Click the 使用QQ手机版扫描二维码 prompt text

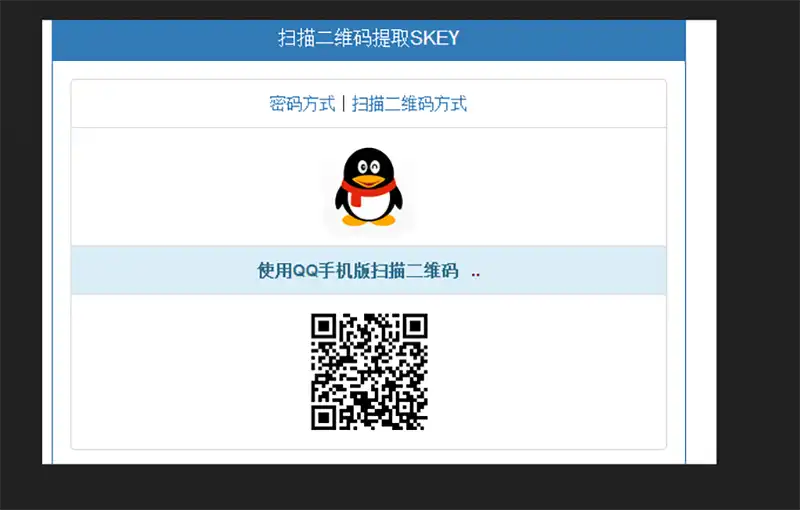point(358,270)
